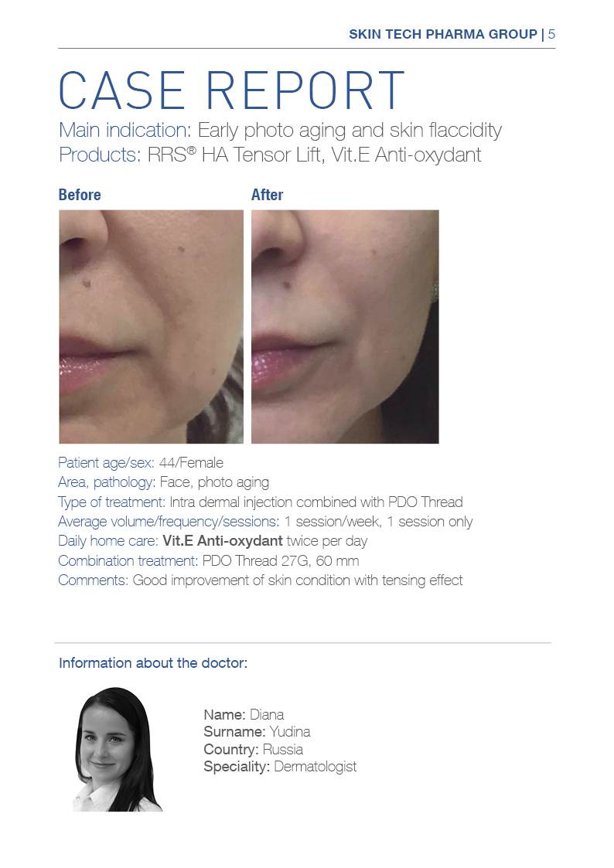Select the Surname: Yudina text
This screenshot has height=868, width=614.
[257, 732]
